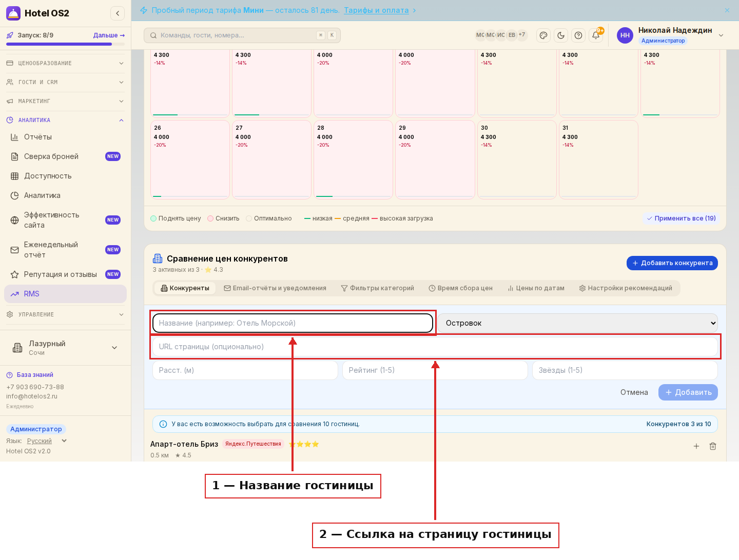Go to Доступность section
Viewport: 739px width, 560px height.
pos(65,176)
